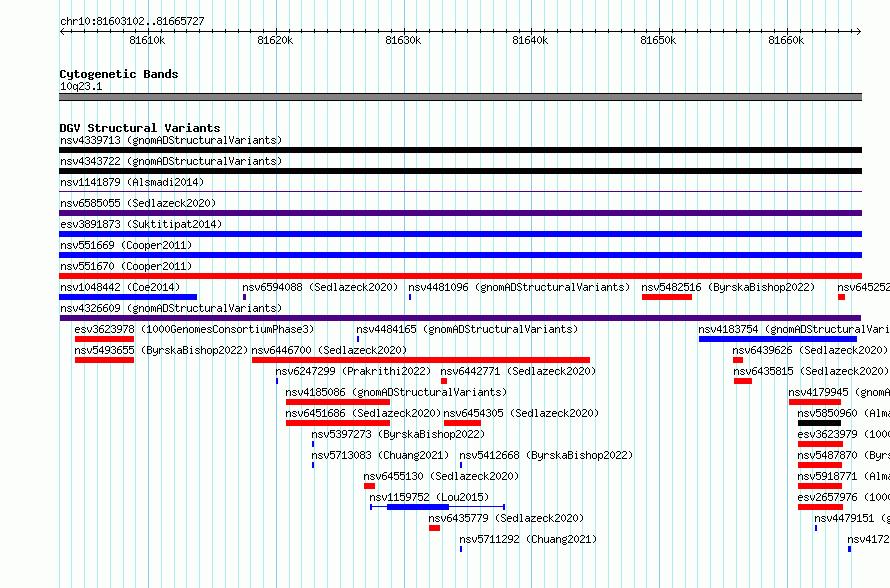Select nsv5711292 (Chuang2021) label

point(528,539)
